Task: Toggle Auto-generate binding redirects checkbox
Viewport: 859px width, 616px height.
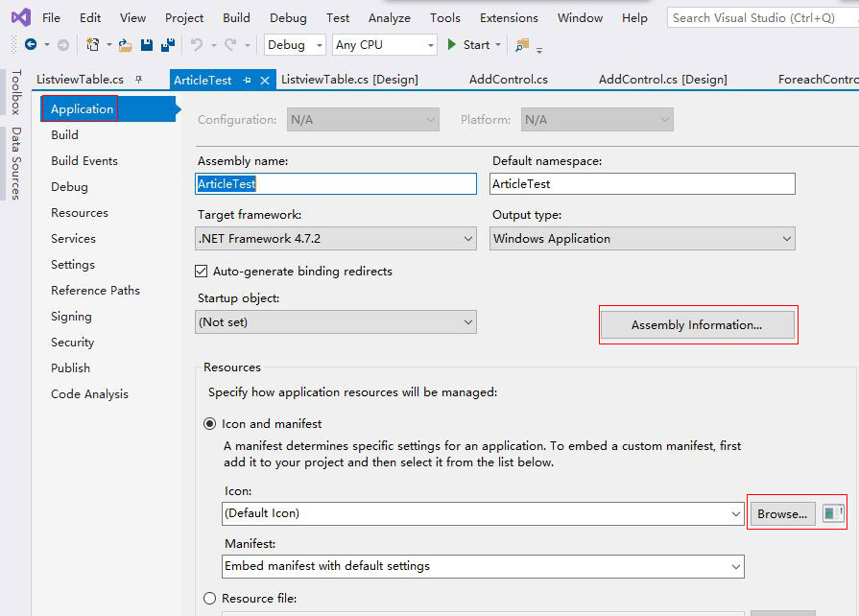Action: tap(202, 271)
